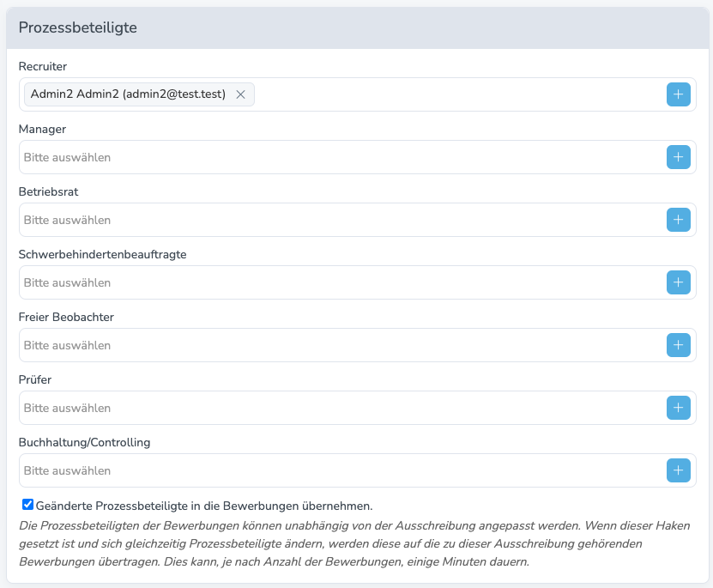This screenshot has height=588, width=713.
Task: Click the Recruiter field label
Action: pyautogui.click(x=43, y=66)
